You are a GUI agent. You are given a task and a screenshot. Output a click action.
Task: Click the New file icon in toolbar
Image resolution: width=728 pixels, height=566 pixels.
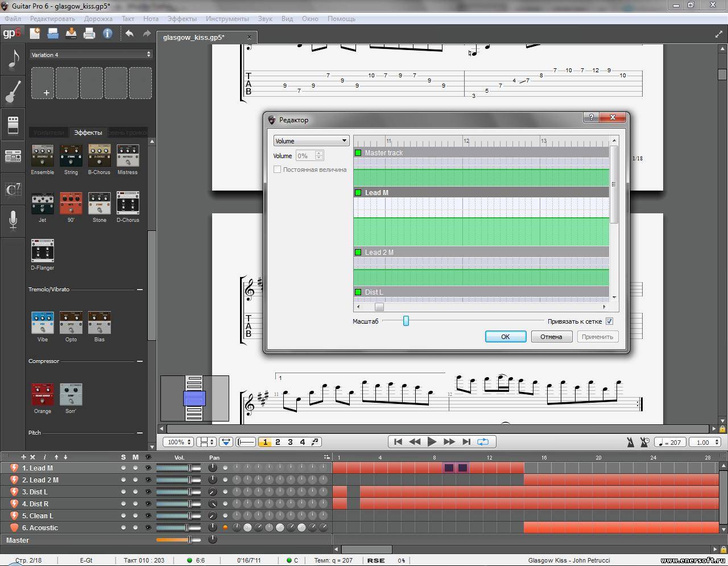tap(35, 34)
